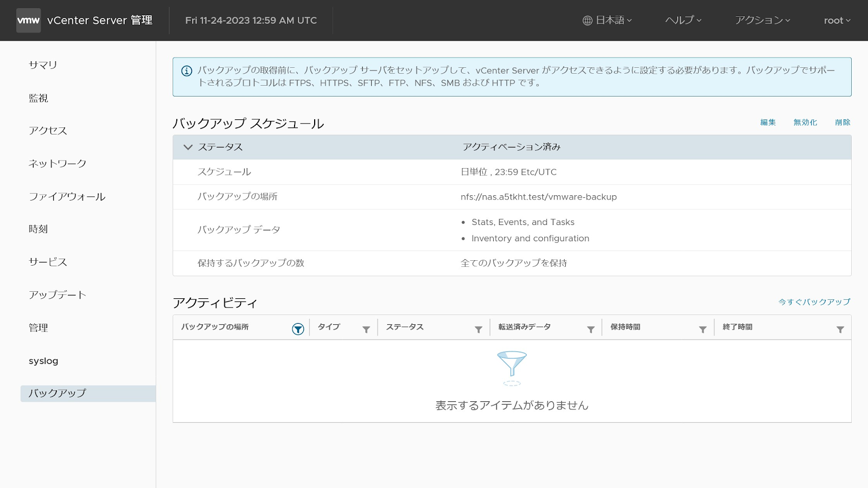Screen dimensions: 868x488
Task: Open the root user dropdown
Action: click(x=837, y=21)
